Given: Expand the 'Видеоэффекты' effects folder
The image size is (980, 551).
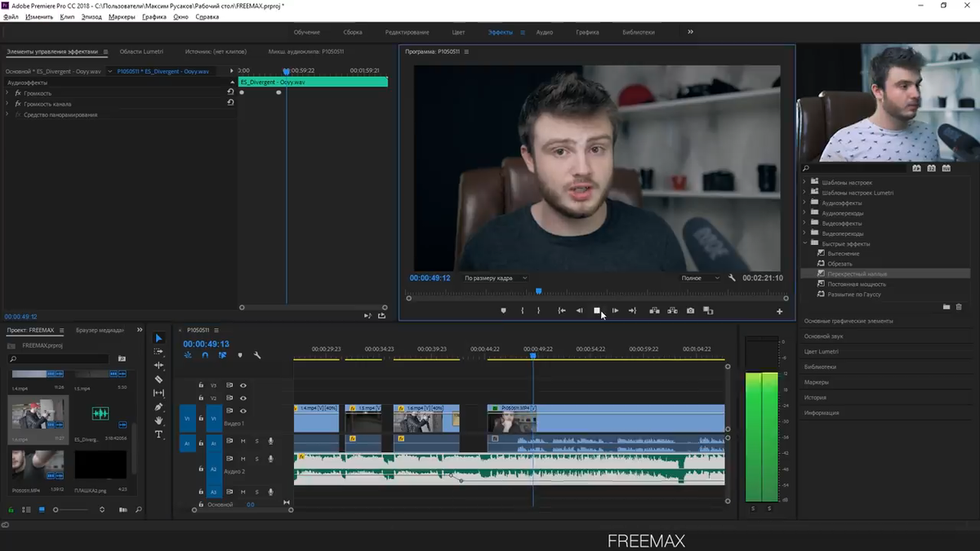Looking at the screenshot, I should pyautogui.click(x=805, y=223).
